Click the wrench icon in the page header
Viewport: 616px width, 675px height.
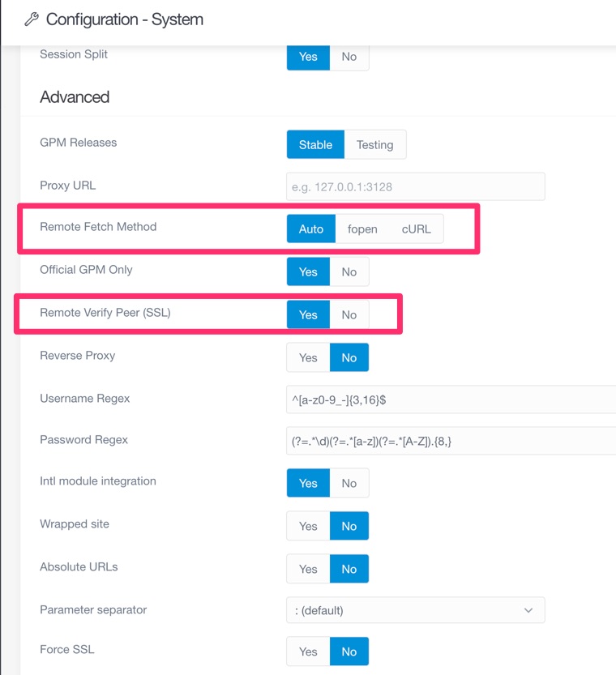point(30,19)
